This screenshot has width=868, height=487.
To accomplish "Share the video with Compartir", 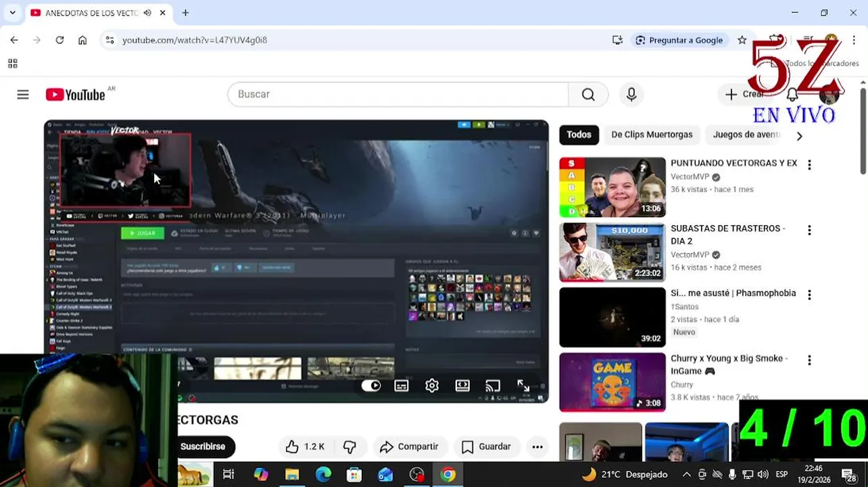I will (409, 446).
